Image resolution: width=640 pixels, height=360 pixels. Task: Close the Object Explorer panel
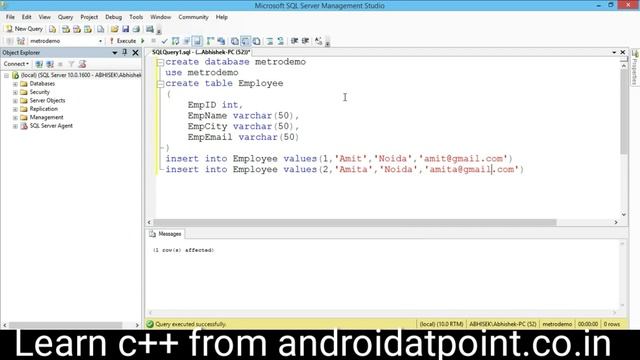click(136, 53)
